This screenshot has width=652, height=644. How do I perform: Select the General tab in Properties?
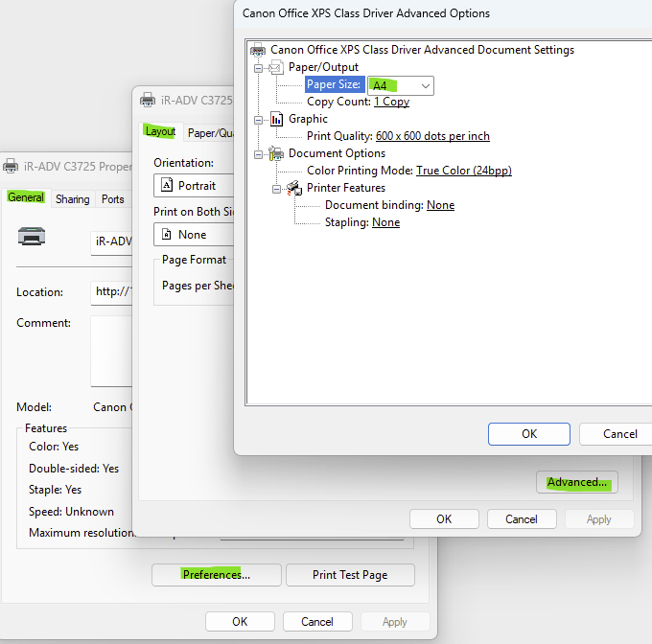(26, 197)
